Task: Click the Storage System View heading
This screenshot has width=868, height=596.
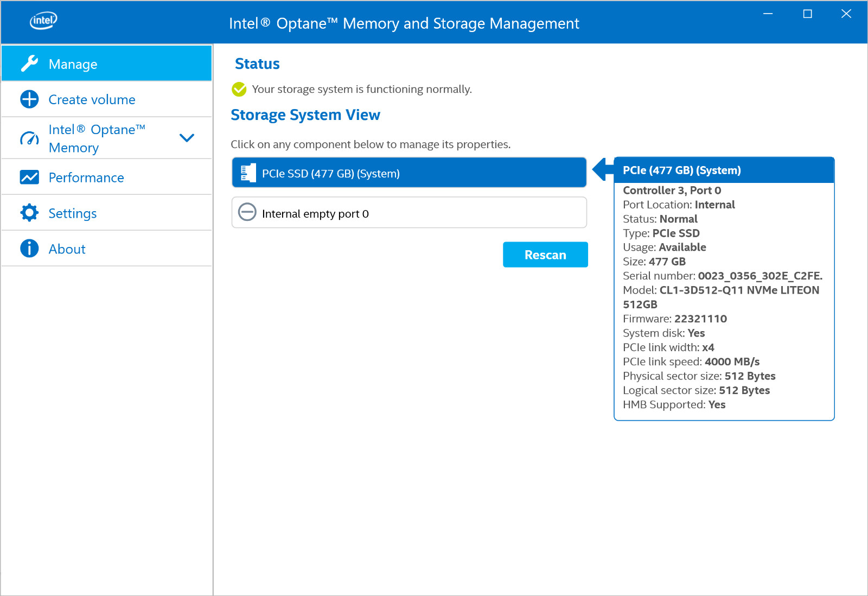Action: (x=305, y=115)
